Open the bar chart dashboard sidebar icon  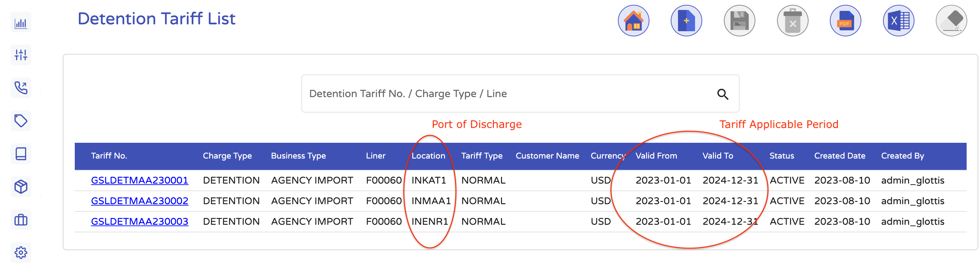[21, 23]
